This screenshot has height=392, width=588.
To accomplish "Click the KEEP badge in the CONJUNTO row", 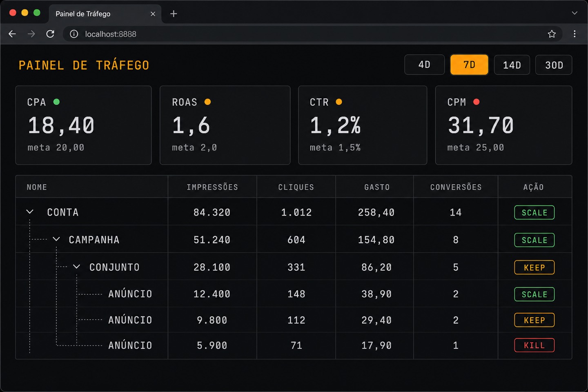I will point(534,267).
